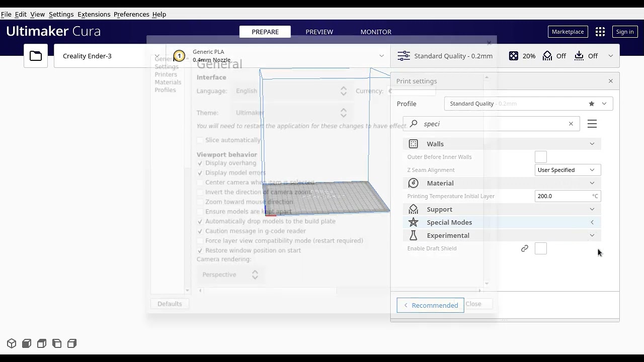Collapse the Experimental section chevron
This screenshot has width=644, height=362.
tap(592, 235)
